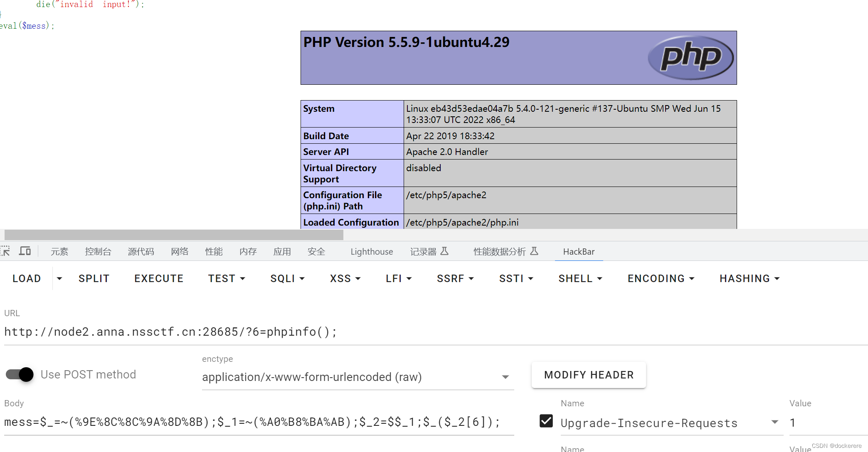Image resolution: width=868 pixels, height=452 pixels.
Task: Click into the URL input field
Action: click(436, 332)
